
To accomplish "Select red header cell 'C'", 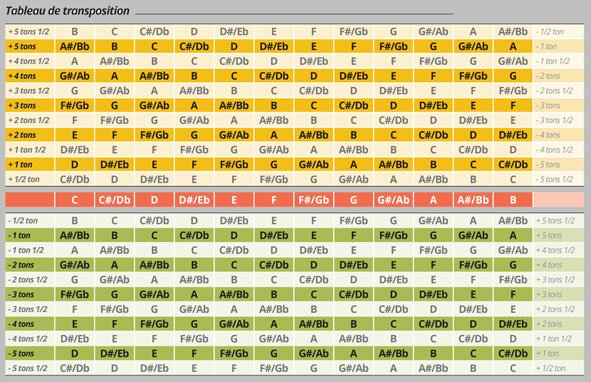I will [x=75, y=200].
